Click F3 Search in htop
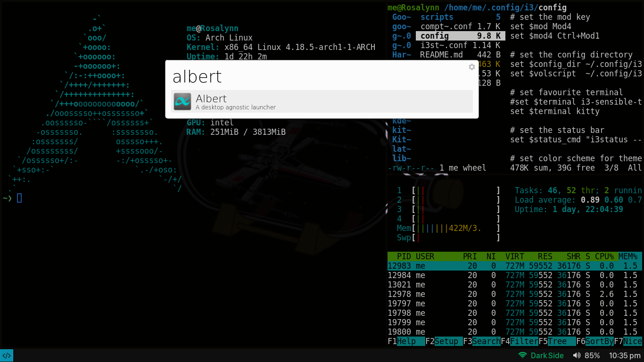644x362 pixels. point(482,341)
